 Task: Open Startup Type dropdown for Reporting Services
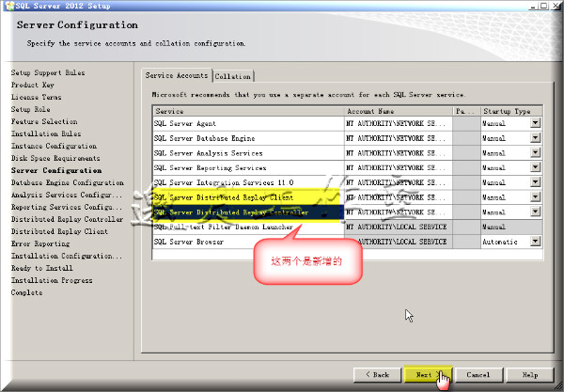point(535,167)
